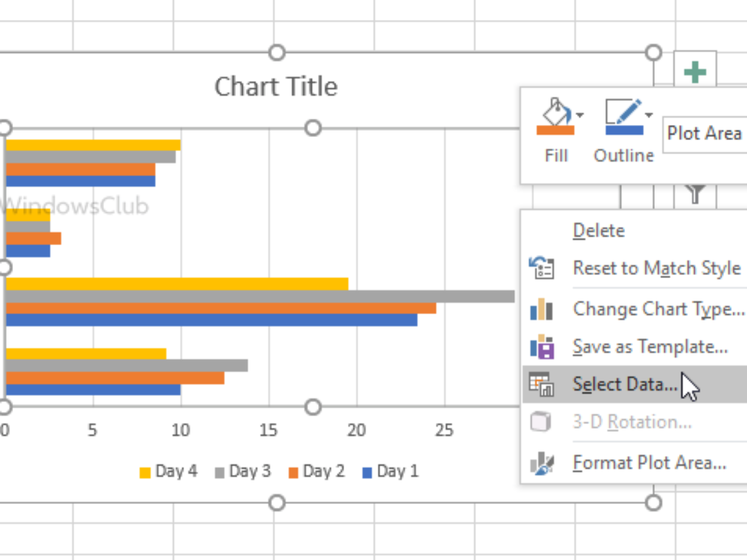
Task: Click the axis label 25
Action: [444, 431]
